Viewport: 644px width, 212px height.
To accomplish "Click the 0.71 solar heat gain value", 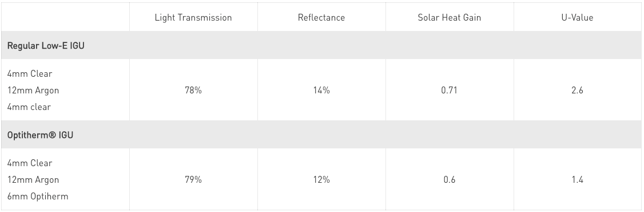I will pyautogui.click(x=450, y=90).
